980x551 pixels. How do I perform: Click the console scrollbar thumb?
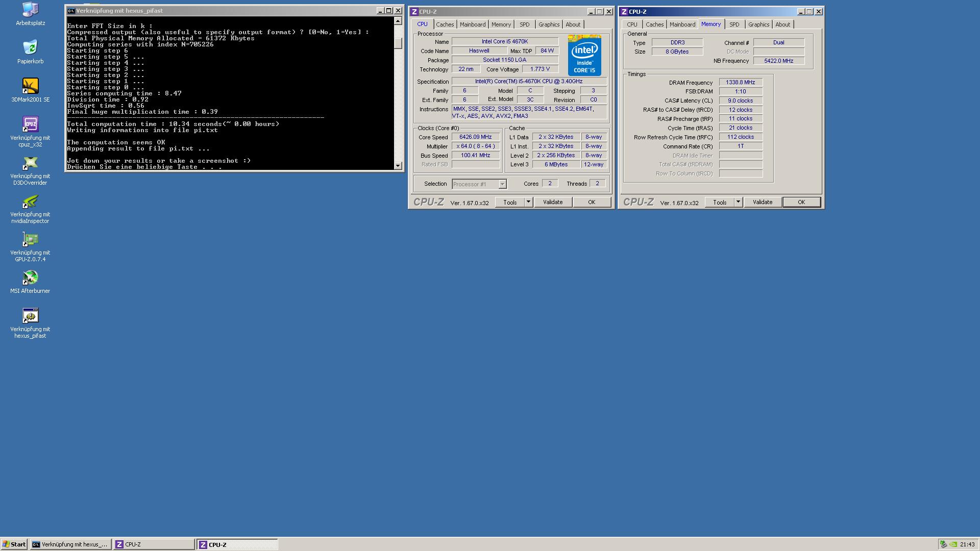(x=398, y=43)
